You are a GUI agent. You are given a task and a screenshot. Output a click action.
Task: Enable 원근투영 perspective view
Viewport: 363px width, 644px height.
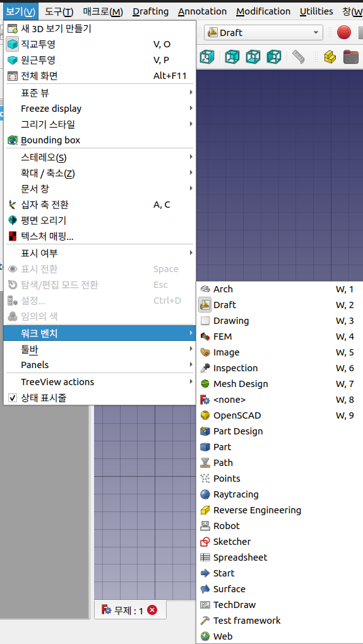click(x=100, y=60)
